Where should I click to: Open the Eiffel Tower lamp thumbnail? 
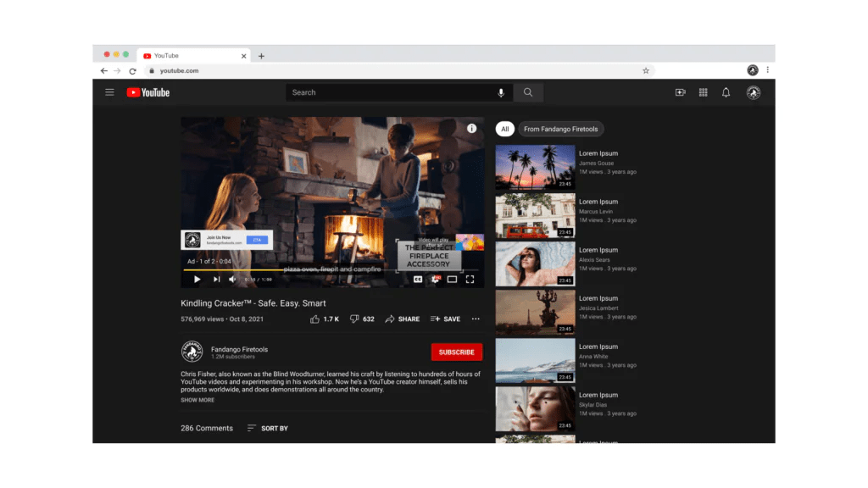tap(535, 312)
